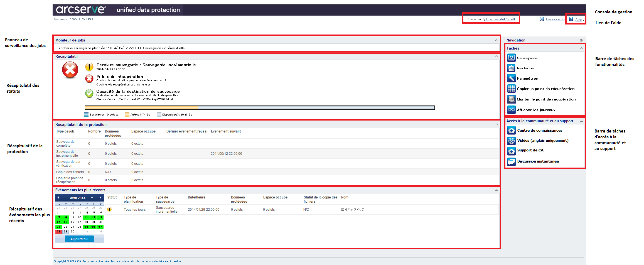Viewport: 644px width, 265px height.
Task: Click the large red error status icon
Action: 70,70
